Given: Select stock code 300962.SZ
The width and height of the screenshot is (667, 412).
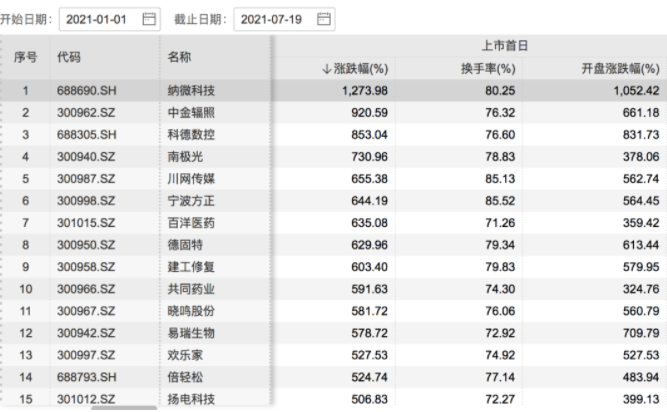Looking at the screenshot, I should pos(86,113).
